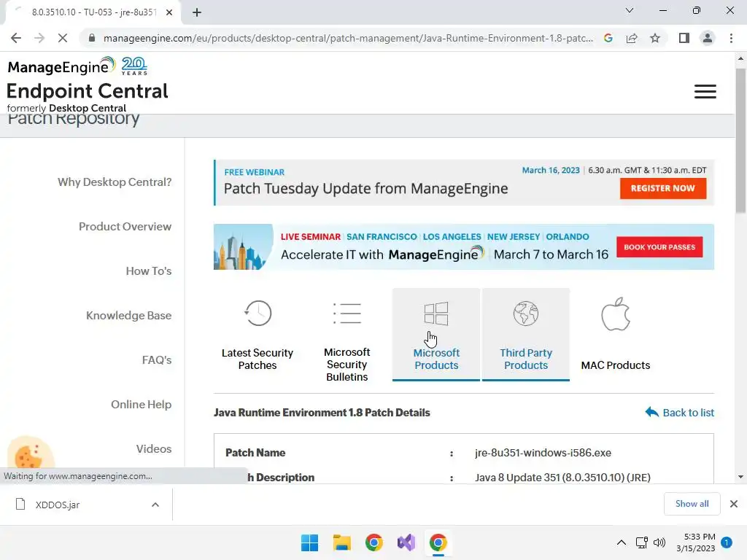747x560 pixels.
Task: Open the hamburger navigation menu
Action: 705,91
